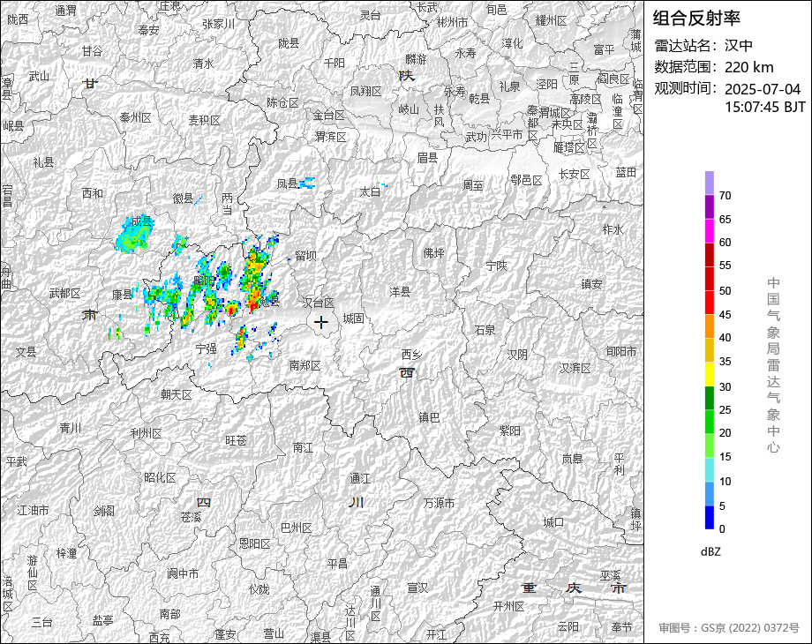Click the 审图号 GS京 (2022) 0372号 text
This screenshot has height=644, width=812.
[x=729, y=628]
